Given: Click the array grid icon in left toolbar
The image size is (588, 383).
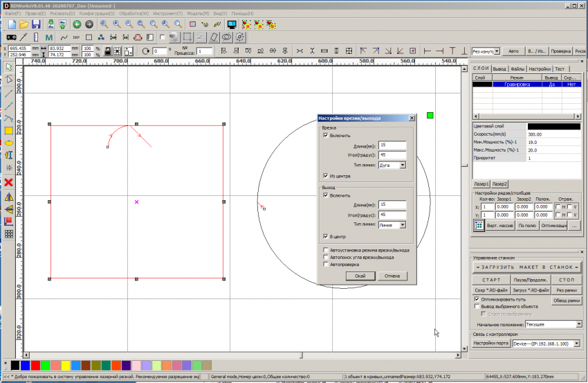Looking at the screenshot, I should pos(9,234).
